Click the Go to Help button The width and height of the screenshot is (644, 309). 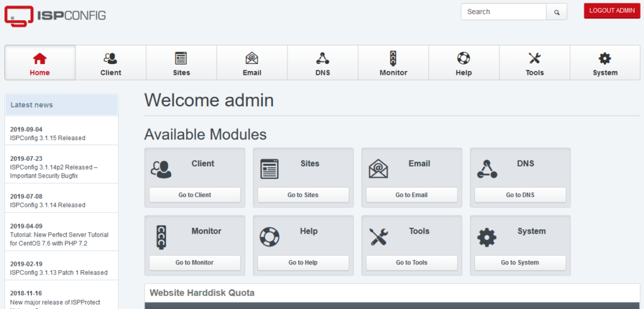[303, 263]
